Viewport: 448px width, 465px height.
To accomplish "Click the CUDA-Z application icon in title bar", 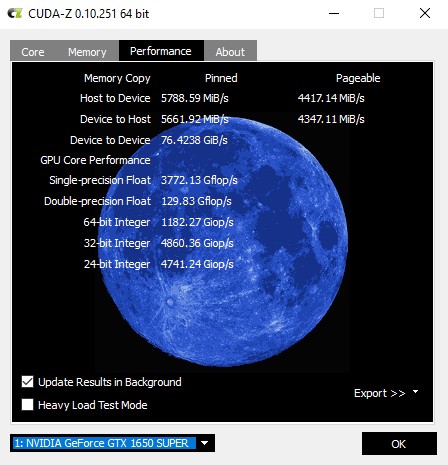I will click(x=15, y=14).
